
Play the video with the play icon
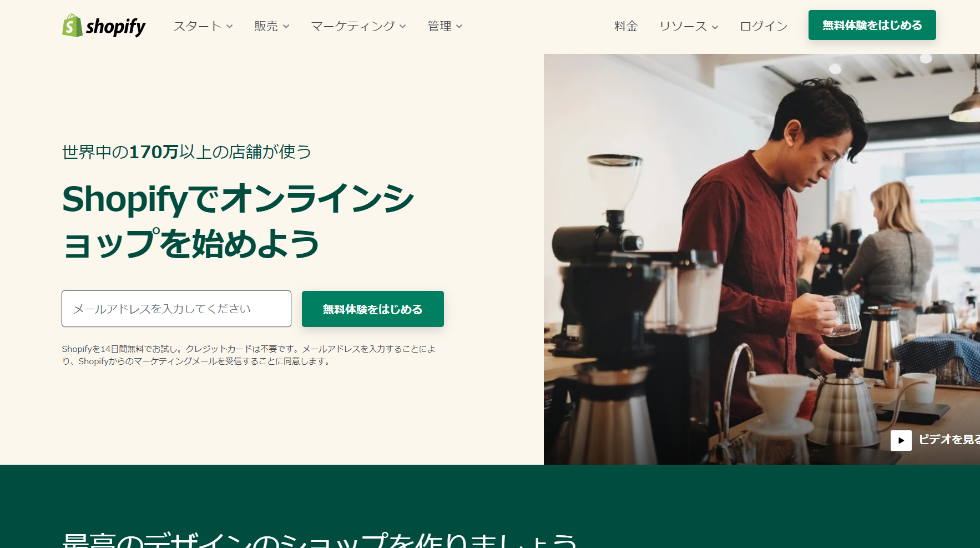(901, 440)
